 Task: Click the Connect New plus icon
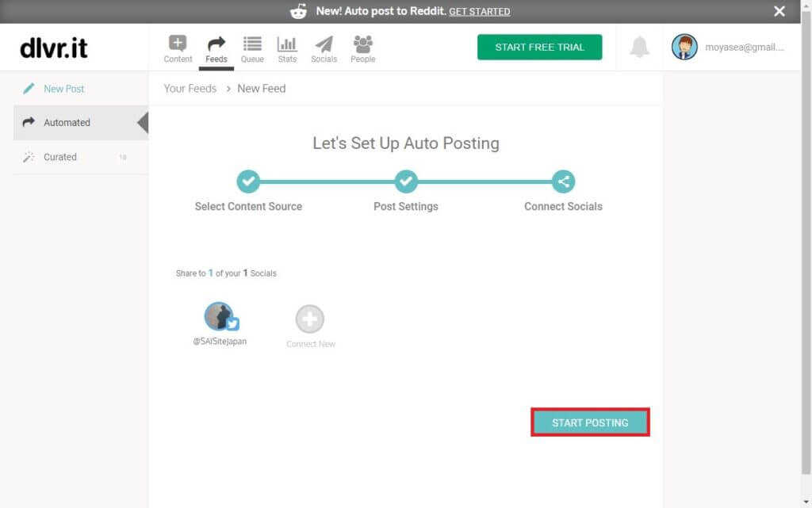click(310, 319)
